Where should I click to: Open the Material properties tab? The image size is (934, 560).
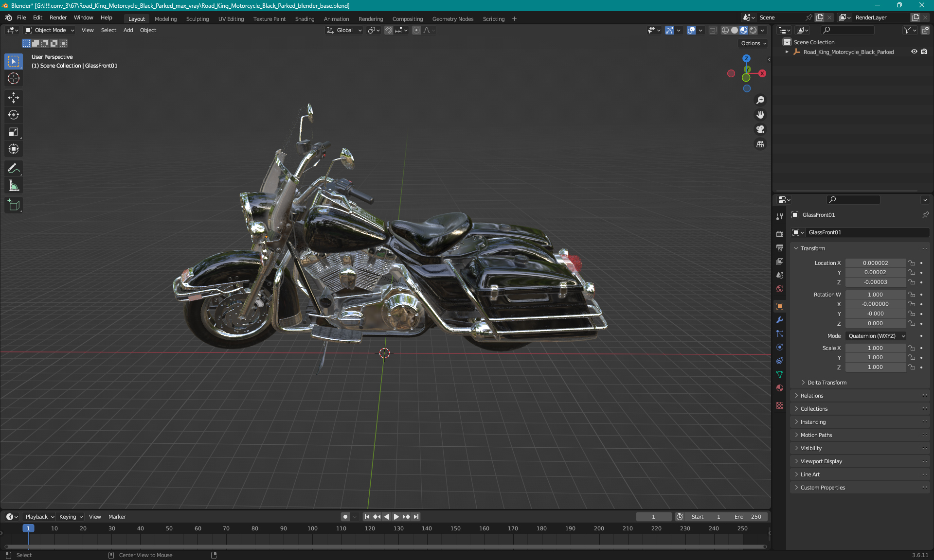click(780, 388)
